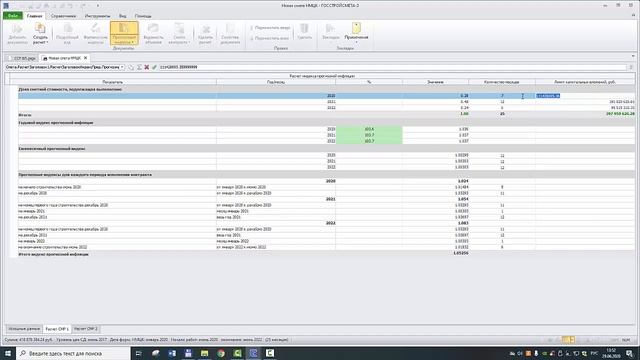The width and height of the screenshot is (640, 360).
Task: Click the Фактические индексы ribbon icon
Action: tap(95, 33)
